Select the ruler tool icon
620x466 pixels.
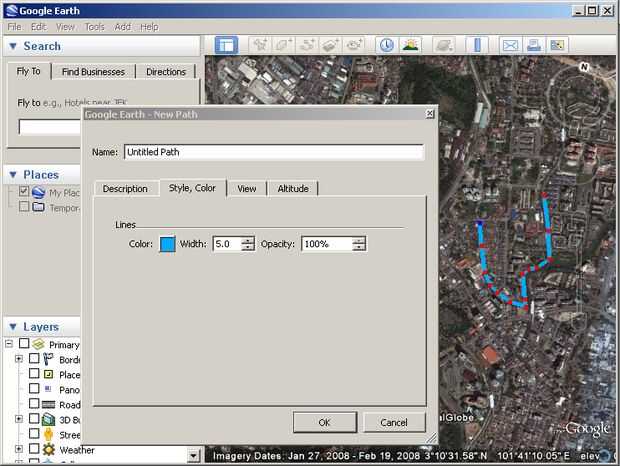coord(477,45)
